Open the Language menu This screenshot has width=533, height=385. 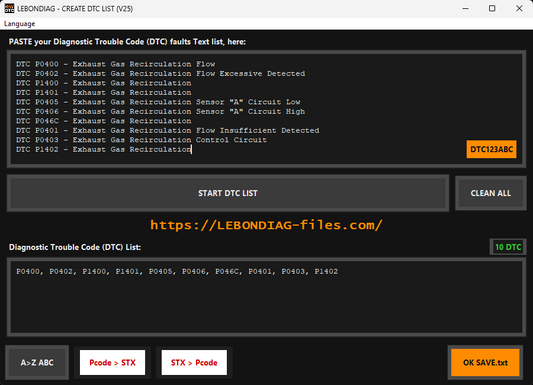click(x=19, y=24)
